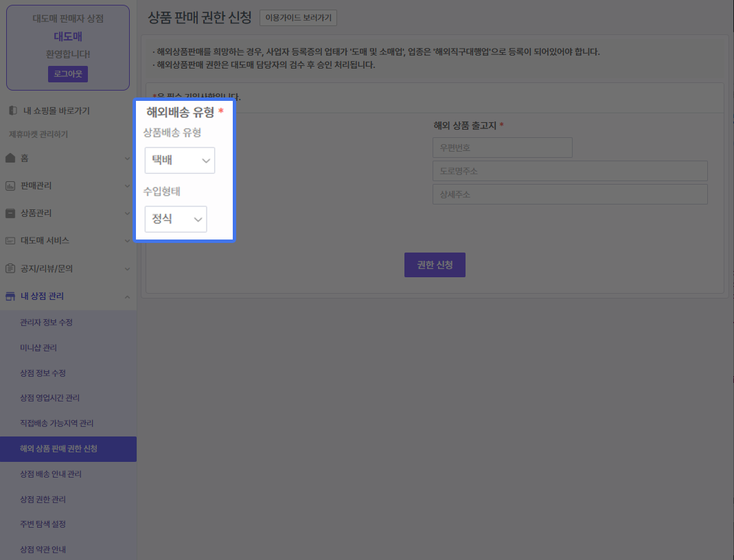Screen dimensions: 734x560
Task: Click the 우편번호 input field
Action: (502, 148)
